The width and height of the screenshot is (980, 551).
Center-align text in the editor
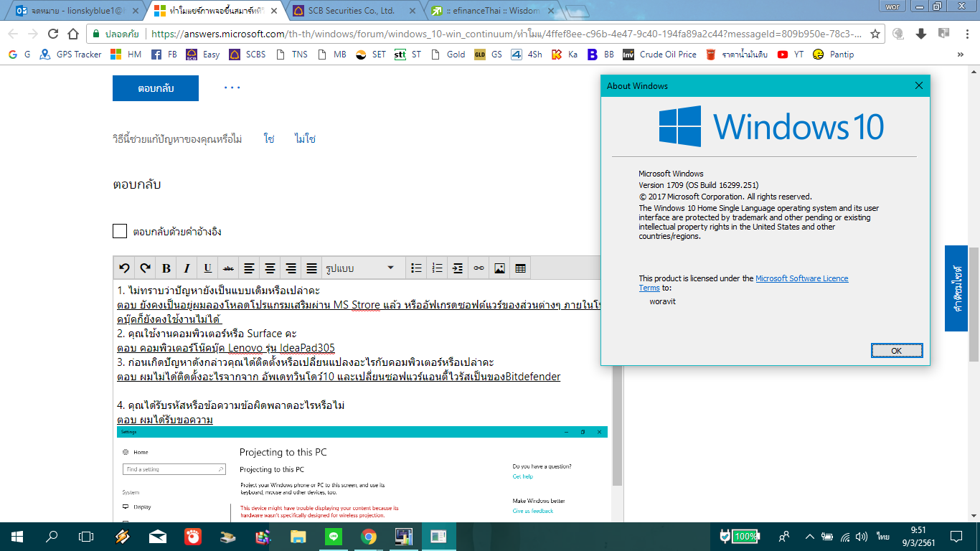coord(270,268)
